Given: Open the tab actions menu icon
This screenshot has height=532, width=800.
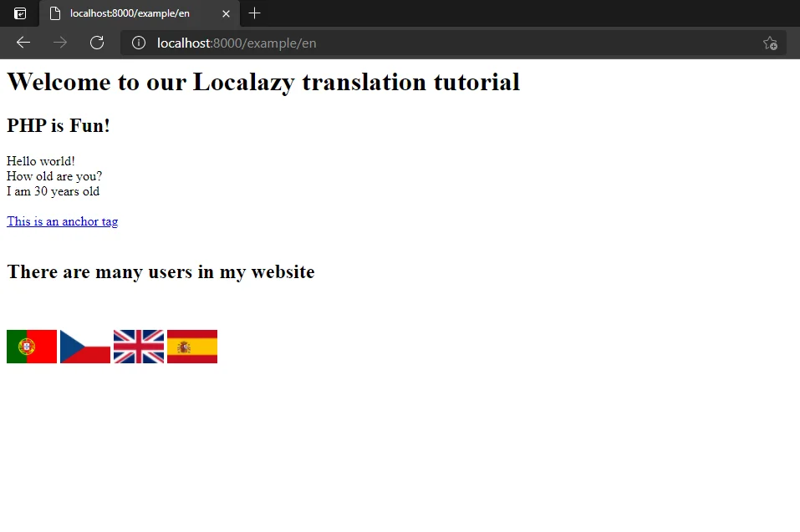Looking at the screenshot, I should click(18, 13).
